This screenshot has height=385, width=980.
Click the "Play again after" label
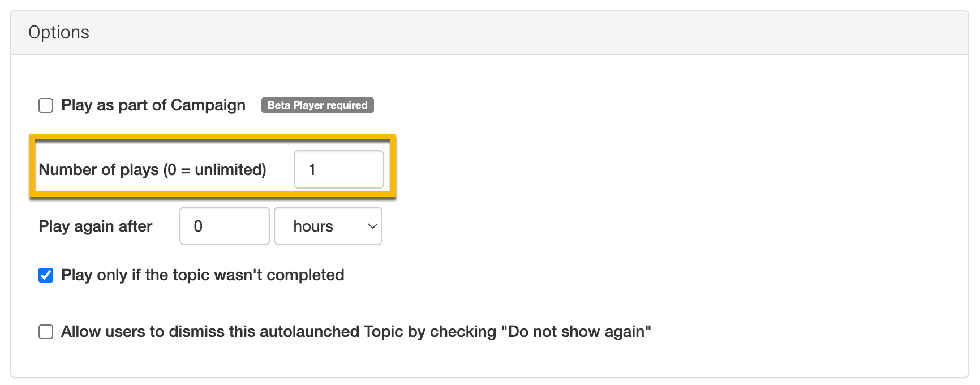[x=95, y=226]
